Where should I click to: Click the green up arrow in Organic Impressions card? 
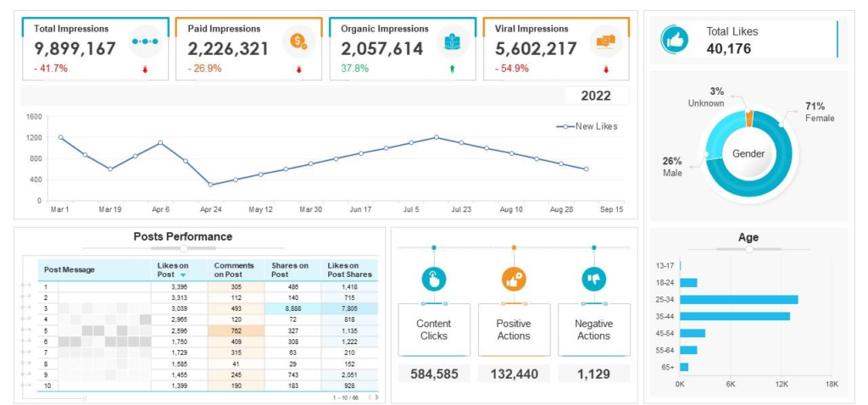(x=453, y=69)
